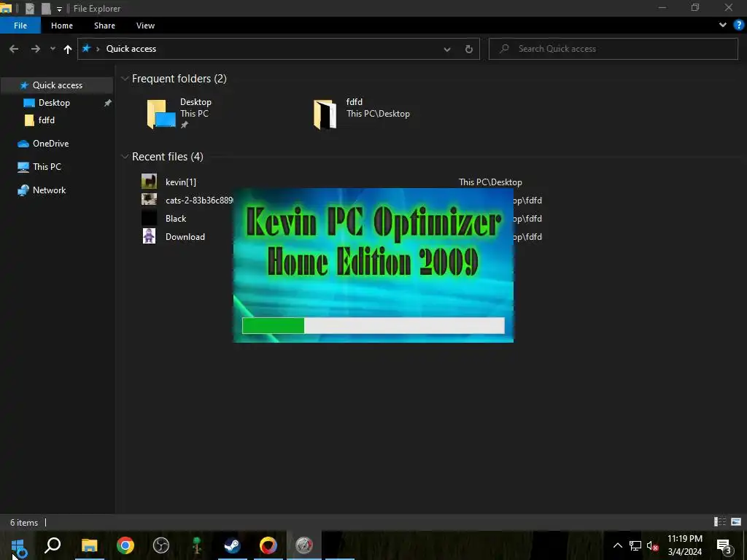Open Steam from taskbar
The width and height of the screenshot is (747, 560).
click(233, 545)
